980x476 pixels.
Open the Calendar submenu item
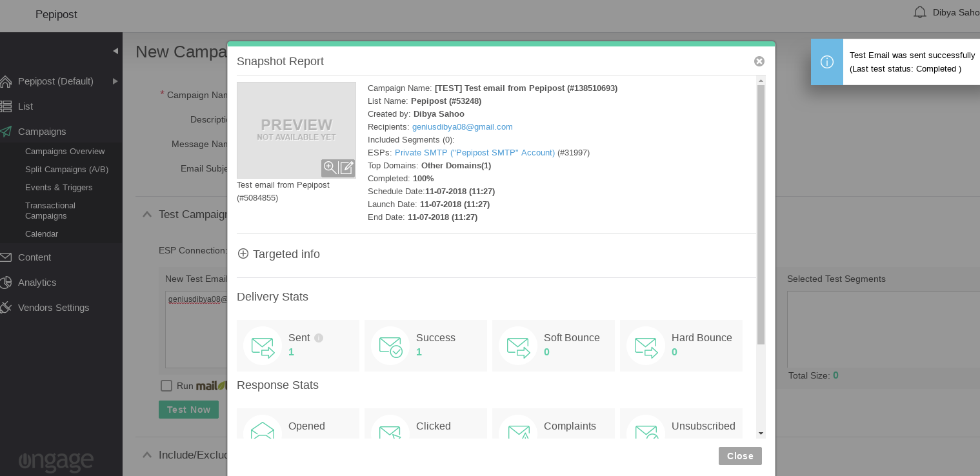pyautogui.click(x=41, y=234)
